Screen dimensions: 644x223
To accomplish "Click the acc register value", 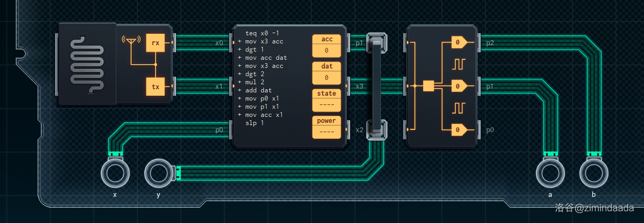I will [x=326, y=50].
